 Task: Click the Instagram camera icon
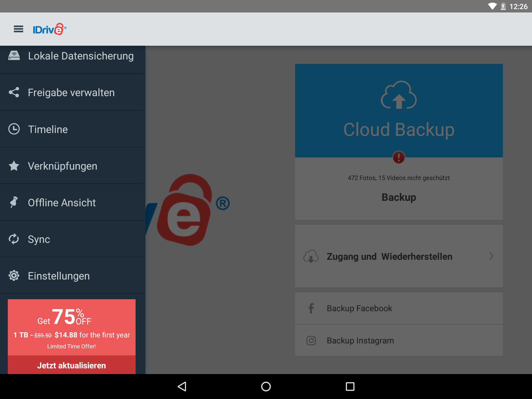coord(311,340)
